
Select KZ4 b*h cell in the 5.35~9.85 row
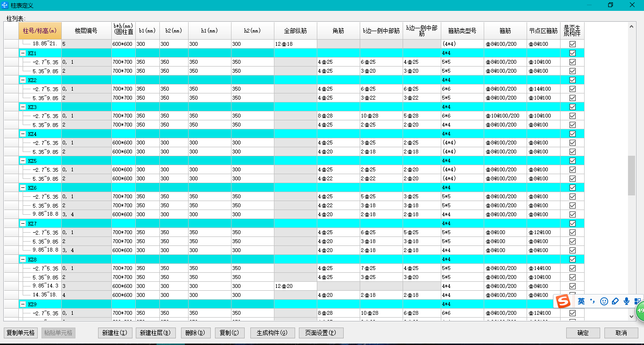pyautogui.click(x=124, y=152)
